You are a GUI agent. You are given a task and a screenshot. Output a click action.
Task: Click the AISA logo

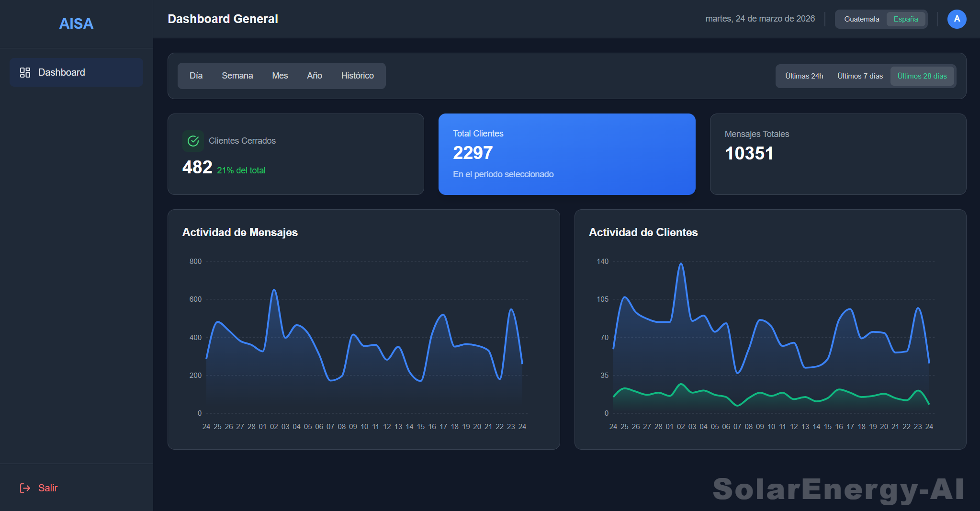coord(76,23)
